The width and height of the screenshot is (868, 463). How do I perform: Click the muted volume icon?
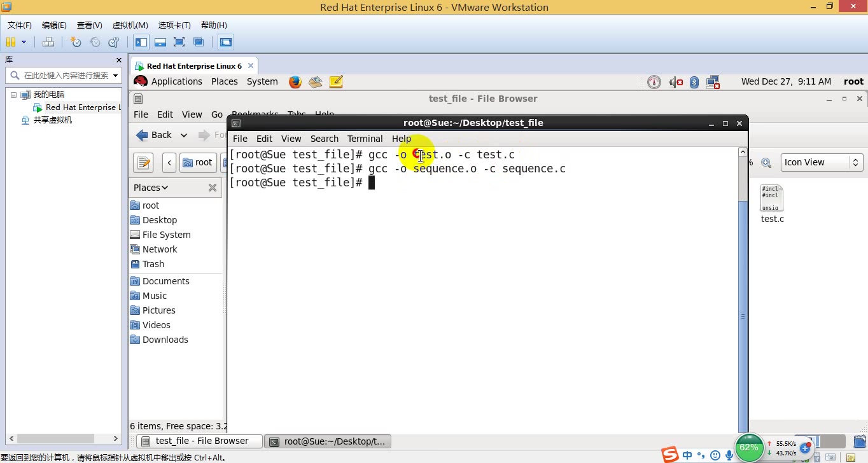(676, 82)
